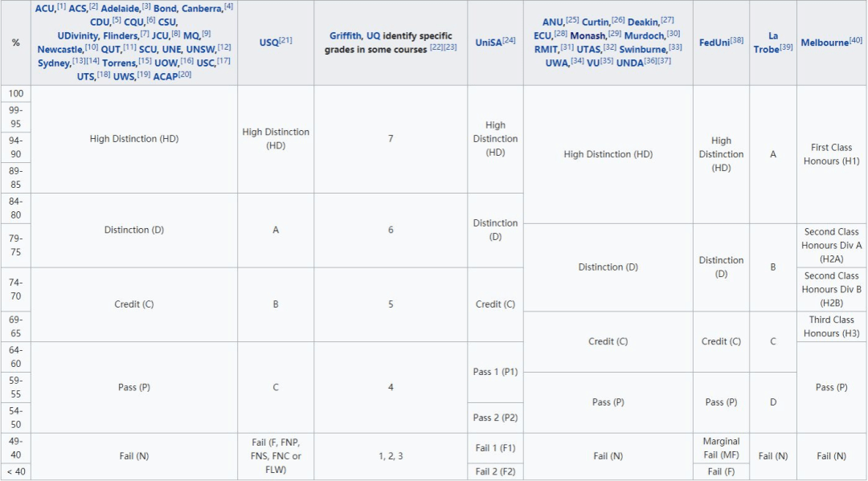This screenshot has width=868, height=481.
Task: Open the UWA link
Action: pos(557,63)
